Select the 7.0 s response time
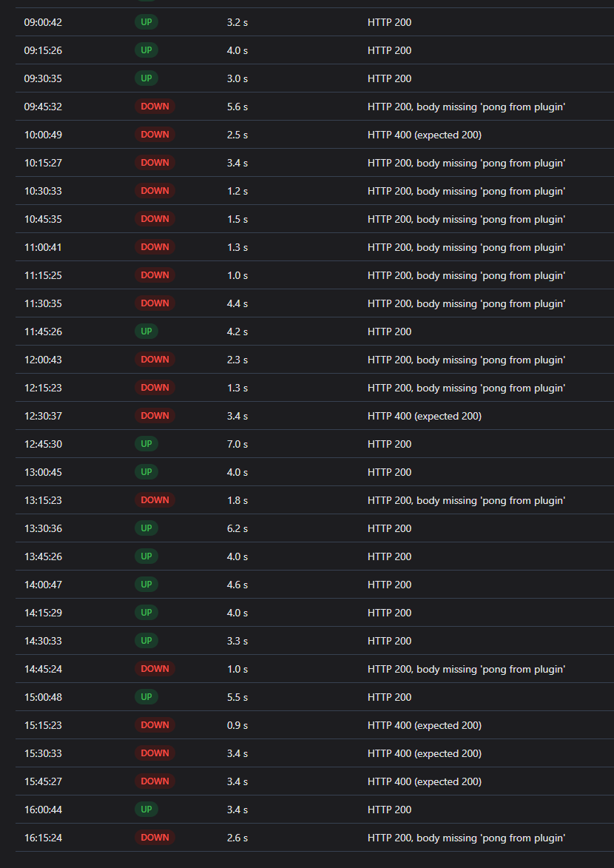The height and width of the screenshot is (868, 614). pyautogui.click(x=237, y=444)
